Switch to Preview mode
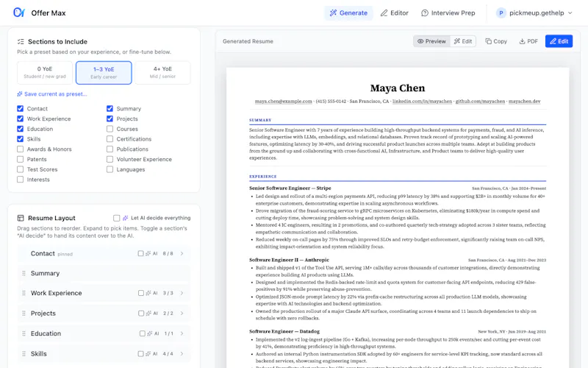This screenshot has height=368, width=588. coord(431,41)
